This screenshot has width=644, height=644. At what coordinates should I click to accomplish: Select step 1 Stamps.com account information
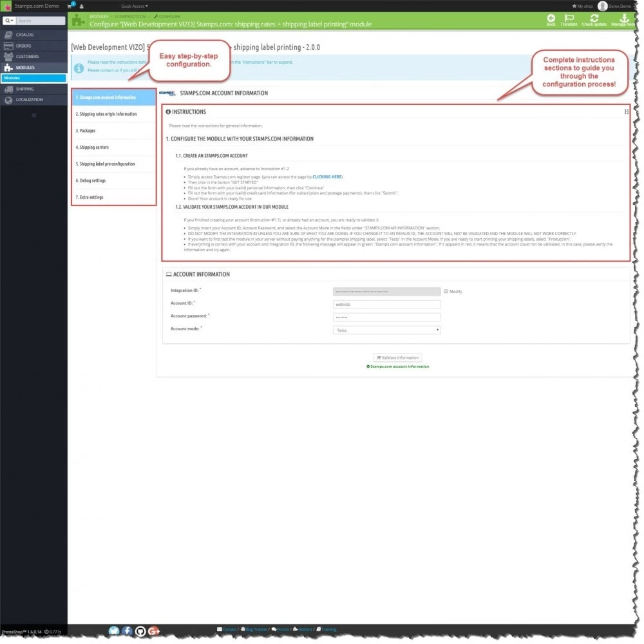tap(114, 98)
